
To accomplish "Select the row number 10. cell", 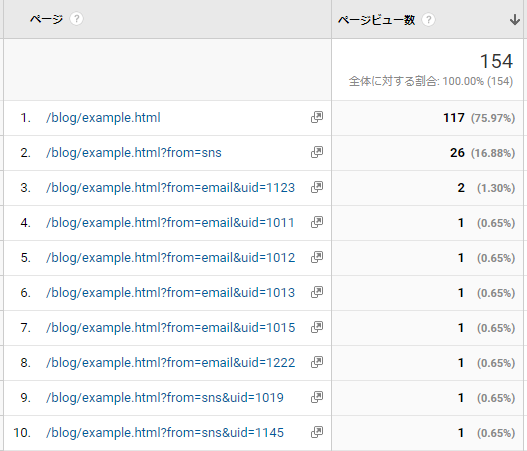I will 22,433.
